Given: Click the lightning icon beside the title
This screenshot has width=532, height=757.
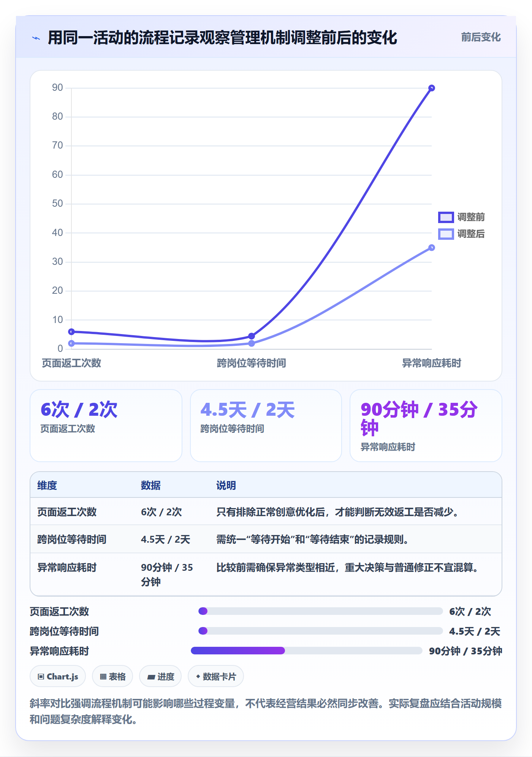Looking at the screenshot, I should tap(36, 38).
